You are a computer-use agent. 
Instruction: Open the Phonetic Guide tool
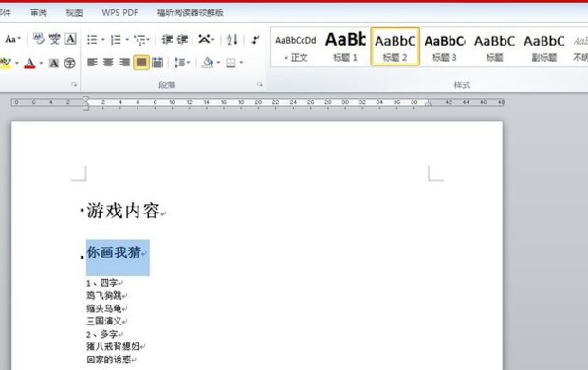click(54, 39)
